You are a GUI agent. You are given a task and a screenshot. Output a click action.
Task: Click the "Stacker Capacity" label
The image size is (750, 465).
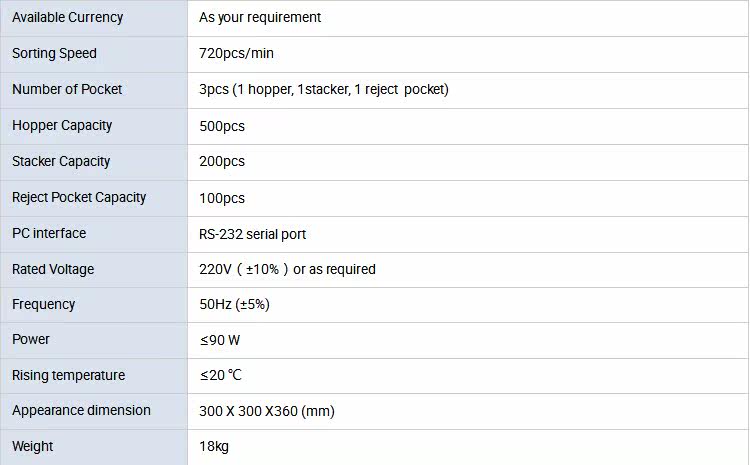point(61,161)
